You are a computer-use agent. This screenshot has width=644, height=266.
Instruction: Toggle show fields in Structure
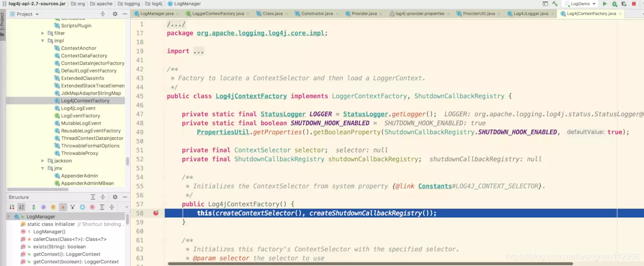click(53, 207)
